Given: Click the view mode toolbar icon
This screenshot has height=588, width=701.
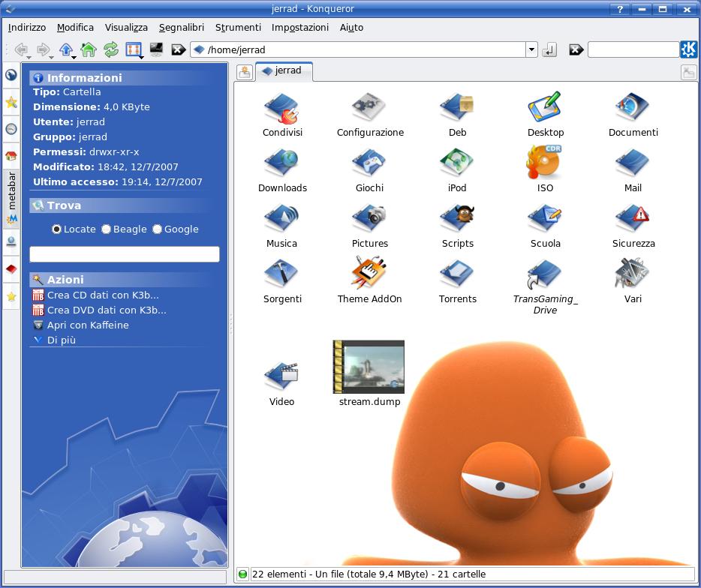Looking at the screenshot, I should [x=134, y=49].
